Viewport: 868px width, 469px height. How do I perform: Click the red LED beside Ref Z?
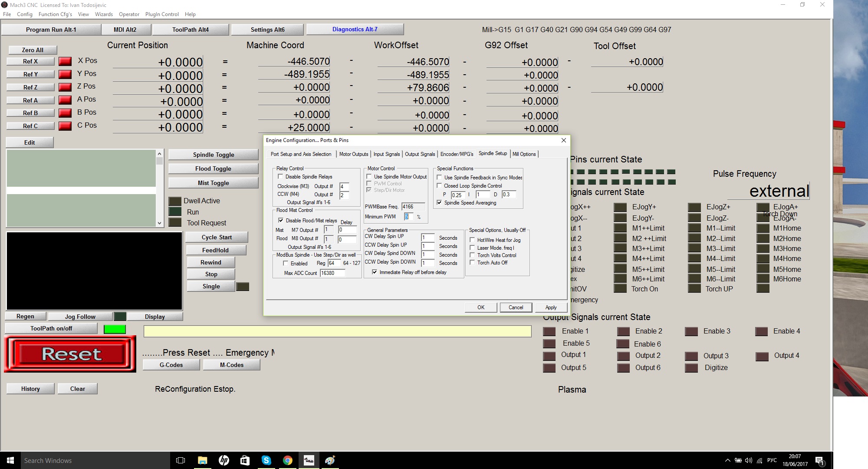[65, 87]
